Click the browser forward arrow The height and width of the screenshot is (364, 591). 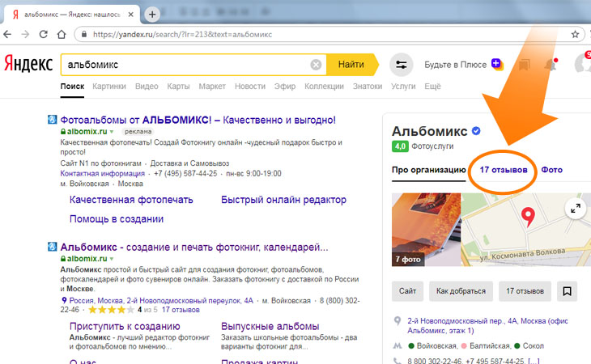pos(25,35)
